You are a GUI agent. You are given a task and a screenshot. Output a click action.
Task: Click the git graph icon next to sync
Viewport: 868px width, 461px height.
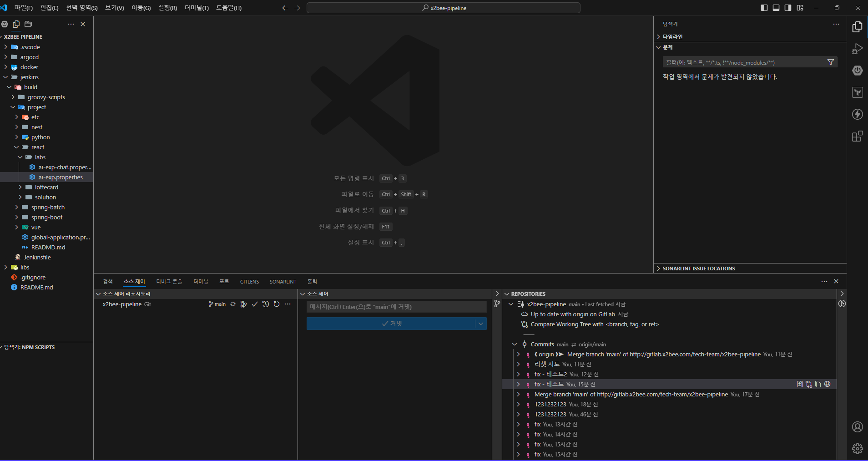click(x=244, y=304)
